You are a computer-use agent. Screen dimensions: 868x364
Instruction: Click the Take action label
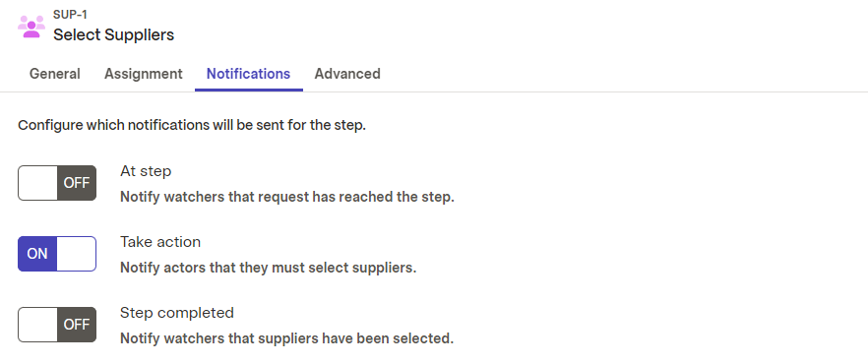pos(160,242)
